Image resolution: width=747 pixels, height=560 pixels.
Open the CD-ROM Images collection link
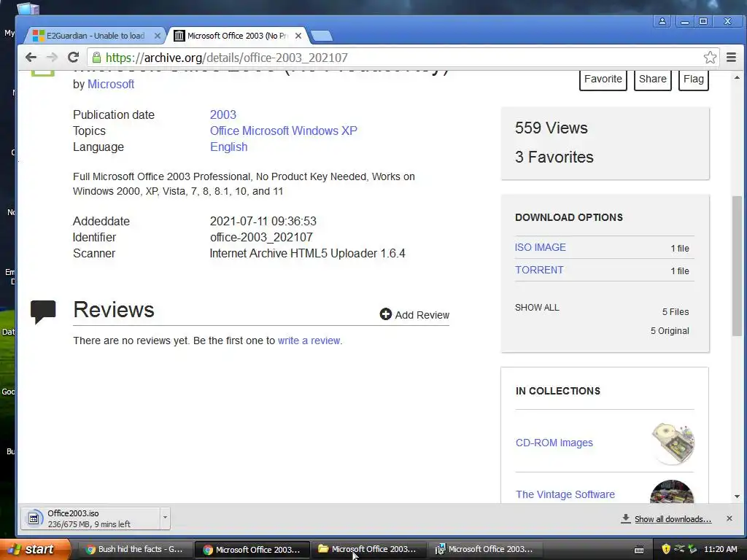coord(554,443)
